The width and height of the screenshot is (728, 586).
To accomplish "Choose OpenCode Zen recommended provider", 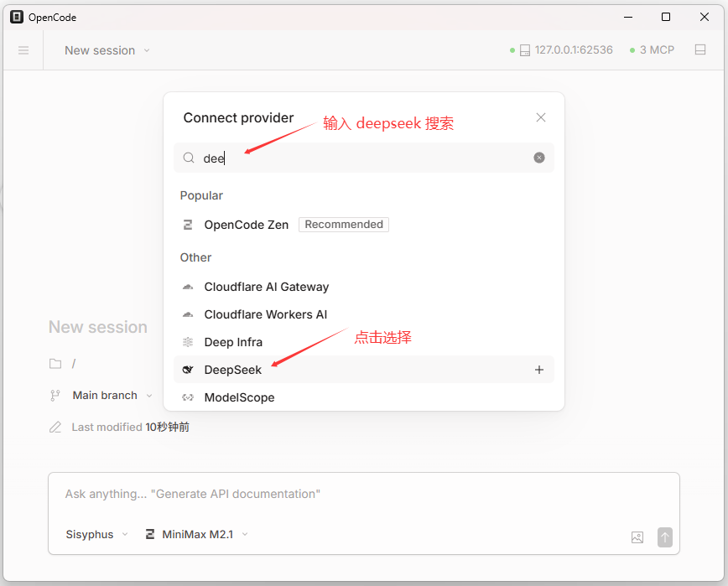I will point(247,225).
